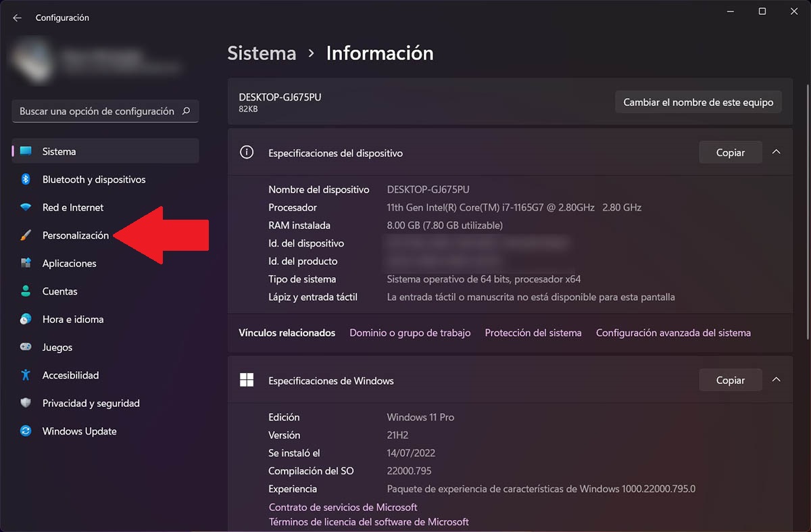Copy the device specifications
The width and height of the screenshot is (811, 532).
pyautogui.click(x=731, y=153)
